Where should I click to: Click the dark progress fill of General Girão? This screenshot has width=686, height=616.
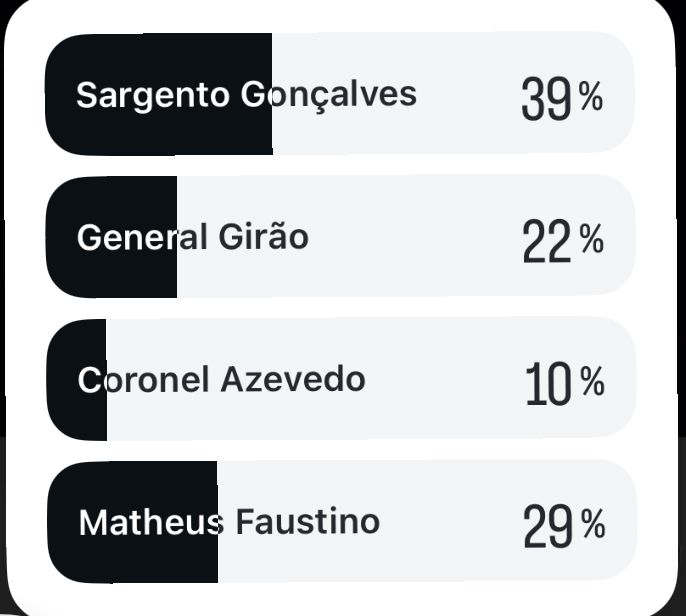click(112, 272)
